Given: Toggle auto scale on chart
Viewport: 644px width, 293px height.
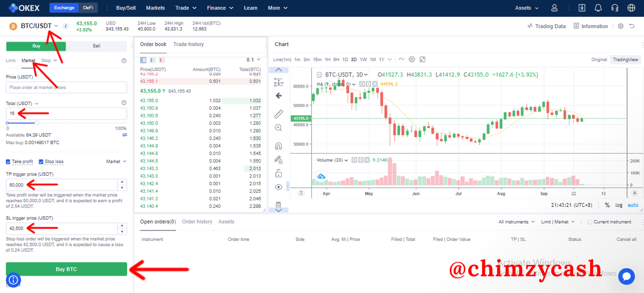Looking at the screenshot, I should tap(633, 205).
